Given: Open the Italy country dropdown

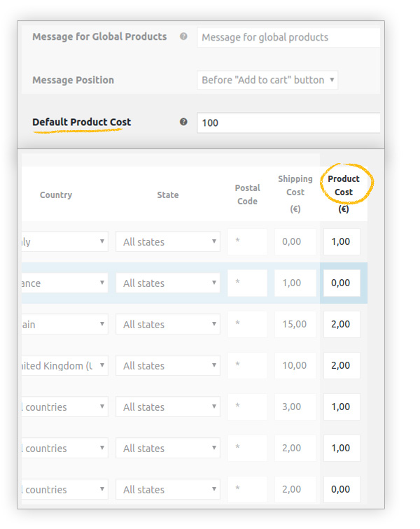Looking at the screenshot, I should (x=64, y=242).
